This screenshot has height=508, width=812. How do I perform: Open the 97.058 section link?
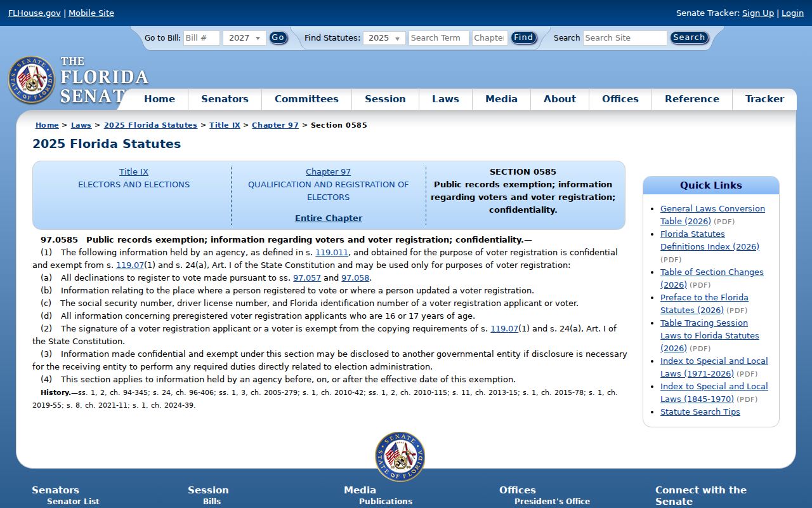coord(355,278)
